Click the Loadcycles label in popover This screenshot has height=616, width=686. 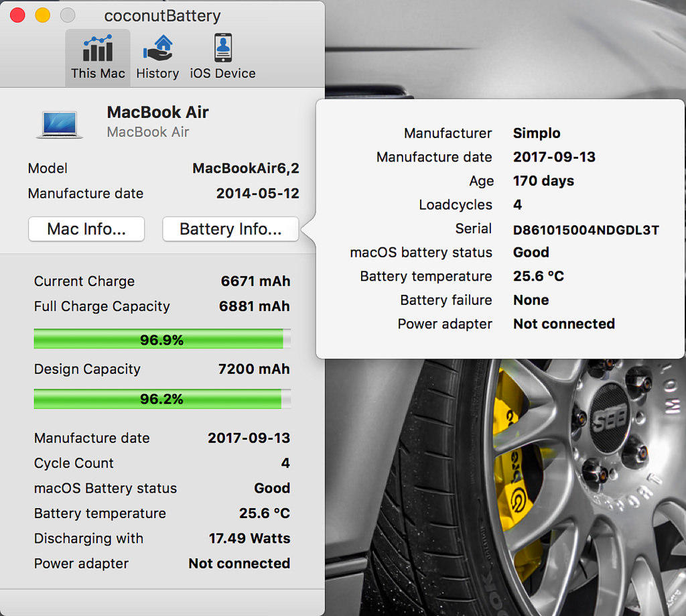(x=456, y=205)
